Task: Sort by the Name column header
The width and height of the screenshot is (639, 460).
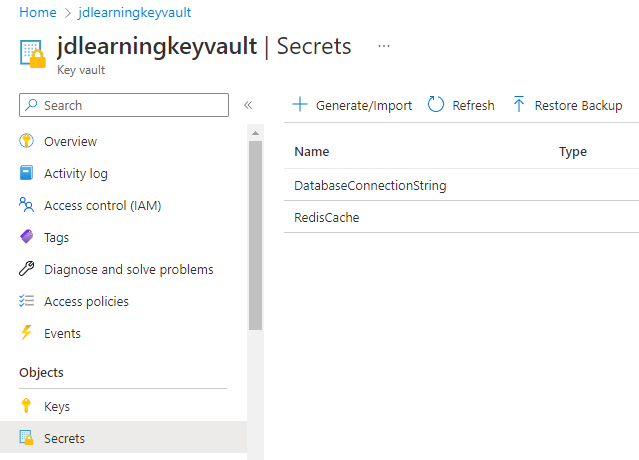Action: tap(312, 152)
